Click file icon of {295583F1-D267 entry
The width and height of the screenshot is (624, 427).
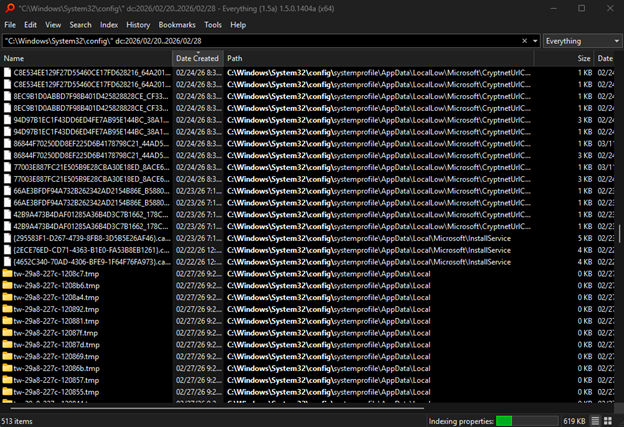click(x=8, y=237)
